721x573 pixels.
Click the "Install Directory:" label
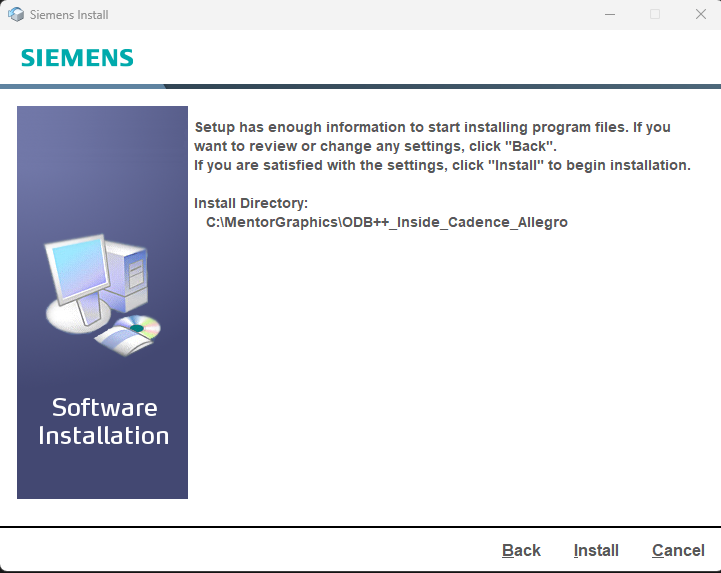251,203
